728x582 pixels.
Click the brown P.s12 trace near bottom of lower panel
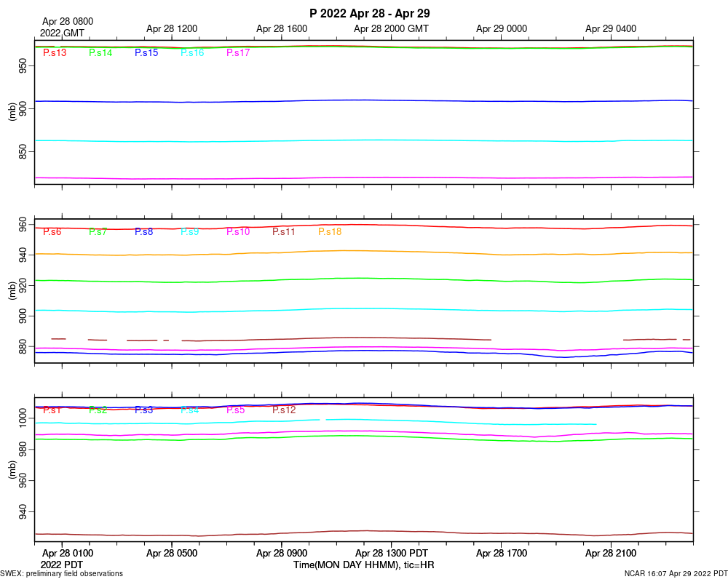(363, 531)
